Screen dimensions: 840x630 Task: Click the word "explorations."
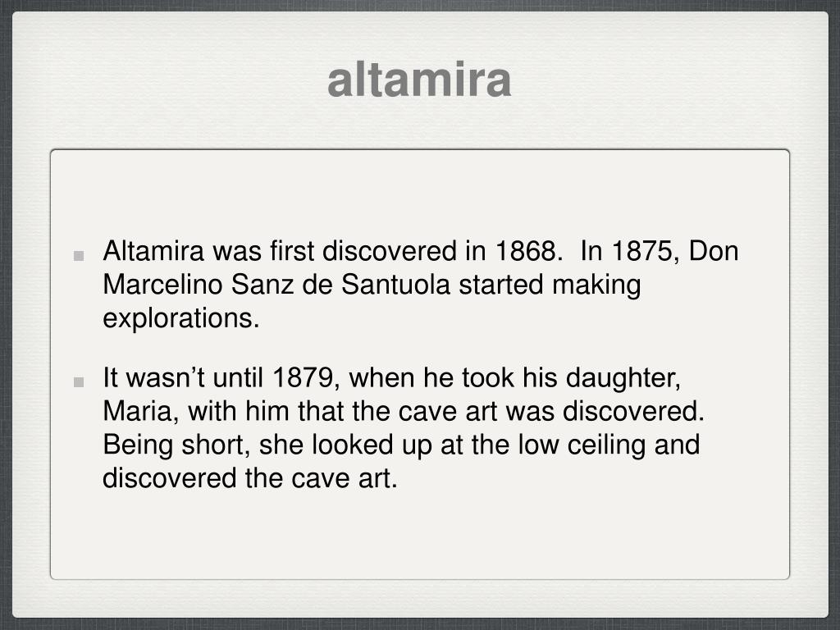pyautogui.click(x=181, y=319)
